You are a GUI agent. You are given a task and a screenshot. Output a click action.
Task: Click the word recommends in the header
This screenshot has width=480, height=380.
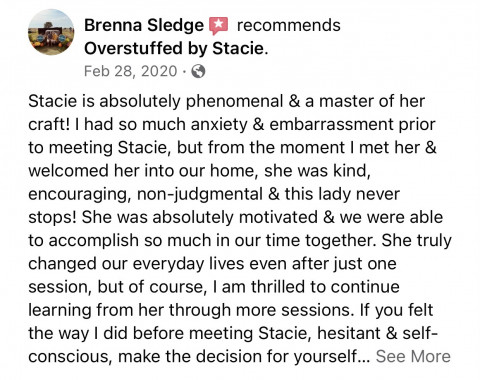click(289, 25)
